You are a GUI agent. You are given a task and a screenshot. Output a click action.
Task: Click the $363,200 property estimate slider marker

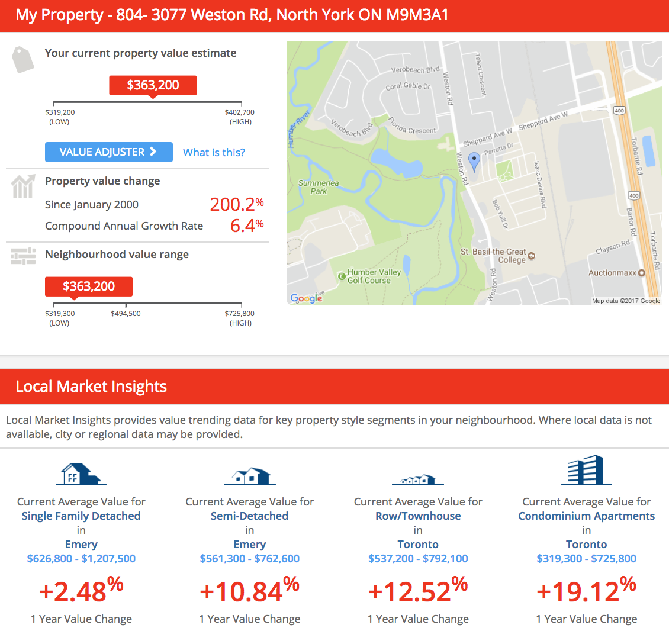tap(153, 85)
